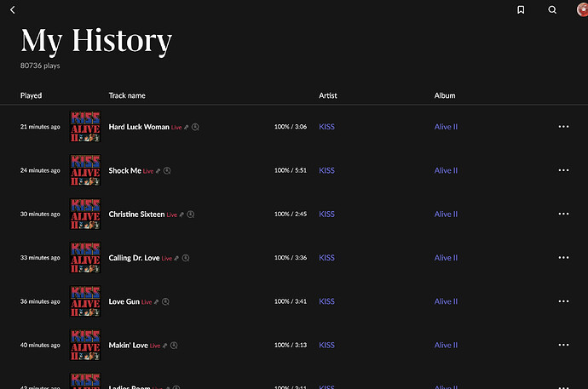Open KISS artist link in Love Gun row
The height and width of the screenshot is (389, 588).
pos(326,301)
